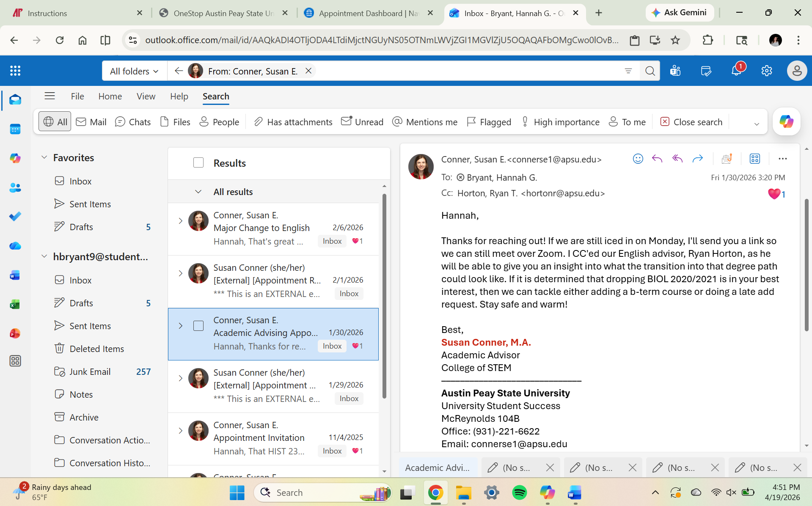Collapse the All results section

coord(198,191)
